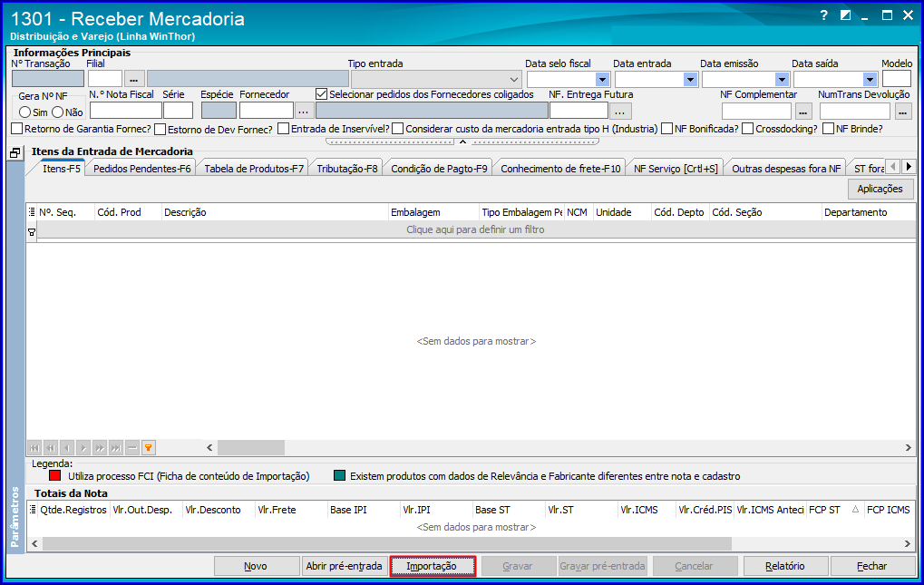
Task: Select the Sim radio for Gera Nº NF
Action: pos(24,112)
